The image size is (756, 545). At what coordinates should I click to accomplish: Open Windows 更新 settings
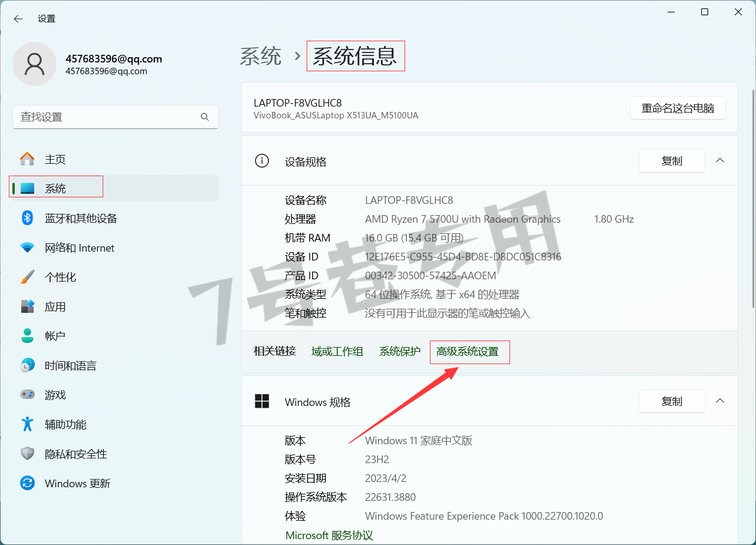click(x=116, y=483)
